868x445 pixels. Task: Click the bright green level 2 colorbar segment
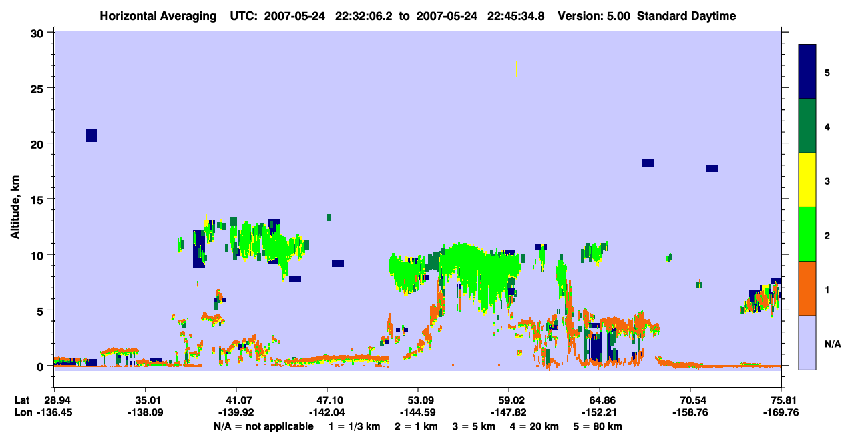pyautogui.click(x=807, y=234)
